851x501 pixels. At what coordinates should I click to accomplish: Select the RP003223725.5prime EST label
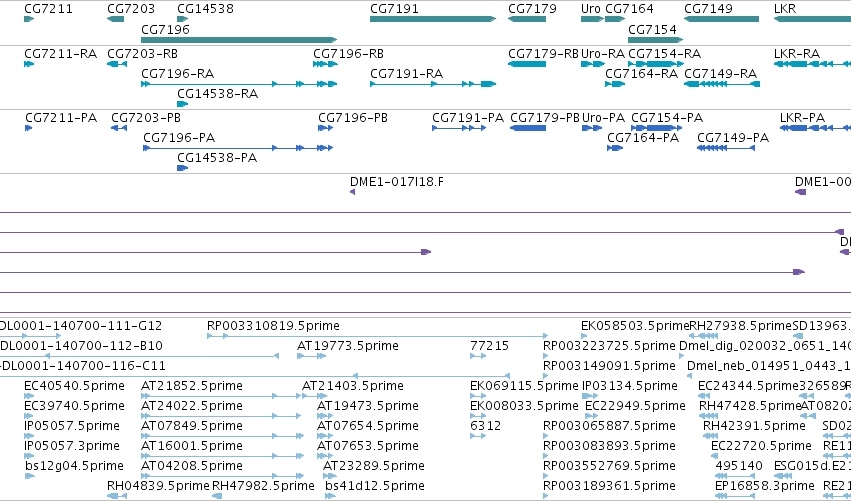point(609,346)
